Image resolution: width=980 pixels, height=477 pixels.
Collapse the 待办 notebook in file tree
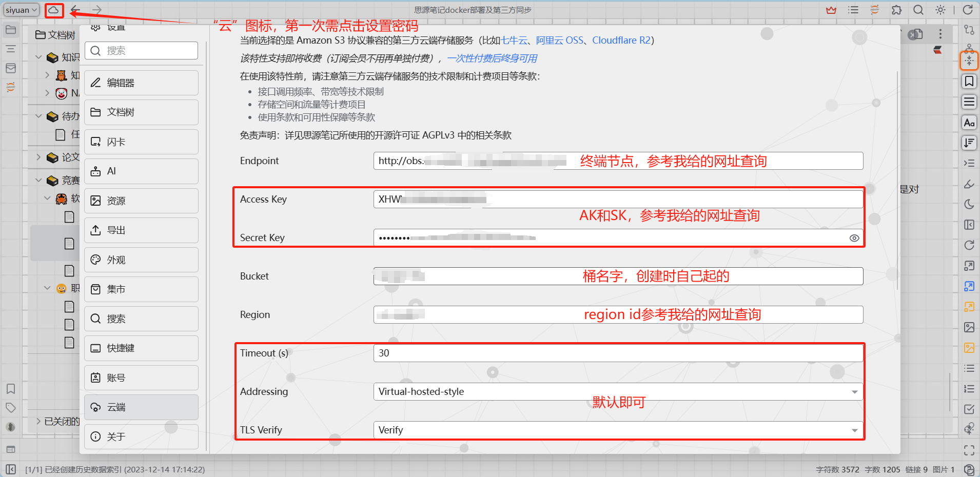click(38, 116)
